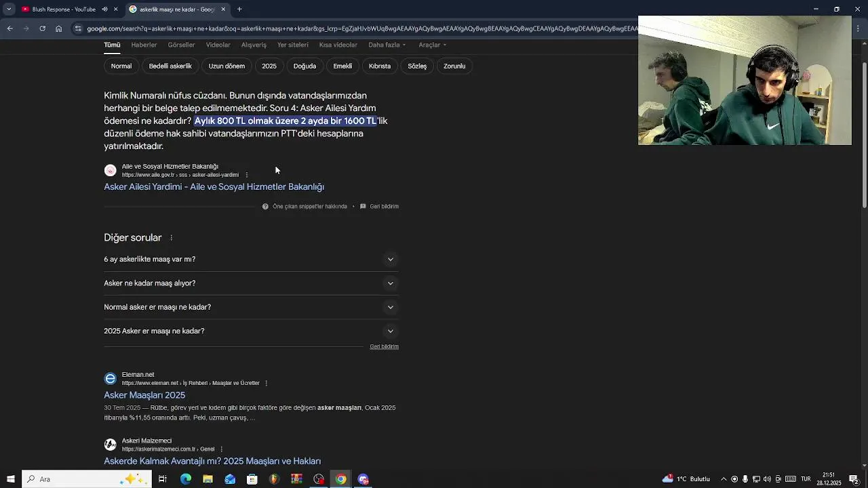Open options menu for Askeri Malzemeci result
868x488 pixels.
[x=221, y=449]
